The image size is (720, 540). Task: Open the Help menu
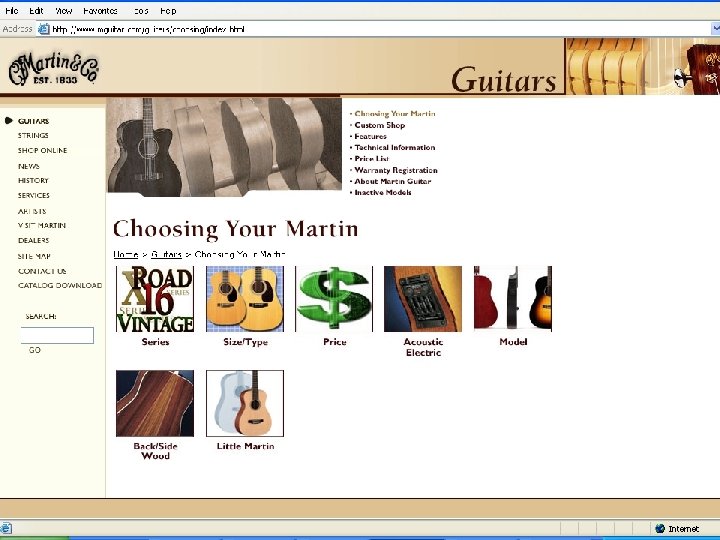tap(168, 11)
